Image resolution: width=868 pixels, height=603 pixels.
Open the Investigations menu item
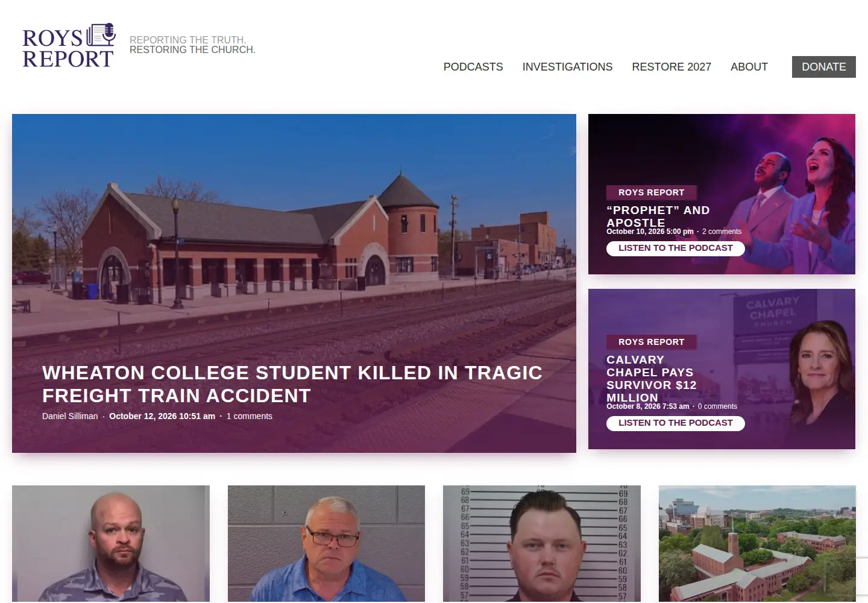(x=567, y=67)
